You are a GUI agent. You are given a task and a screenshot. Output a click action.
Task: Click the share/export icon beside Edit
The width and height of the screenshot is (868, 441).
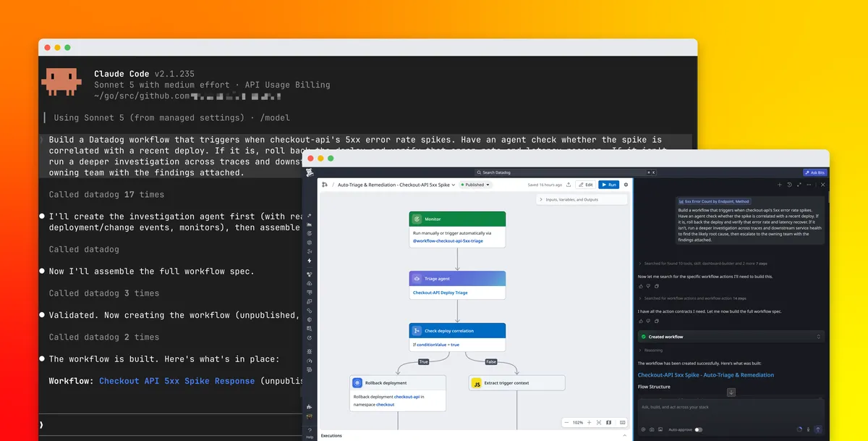pyautogui.click(x=569, y=185)
